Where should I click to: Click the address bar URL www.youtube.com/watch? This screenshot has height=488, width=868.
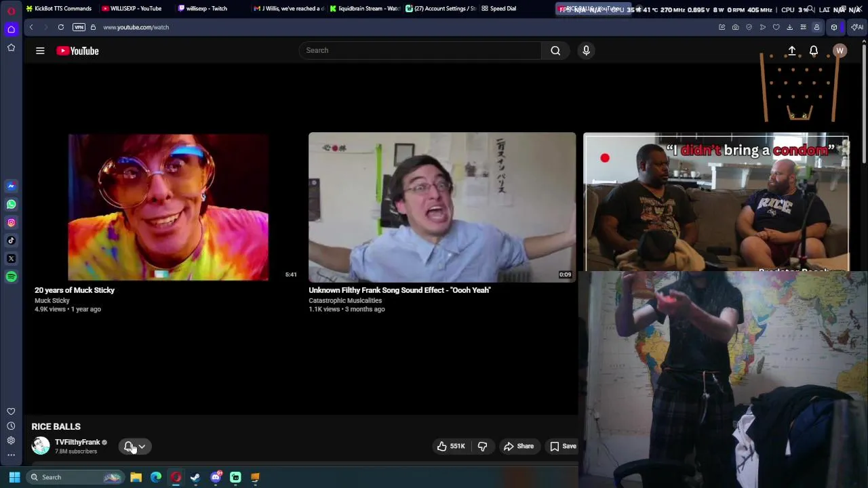click(x=136, y=27)
